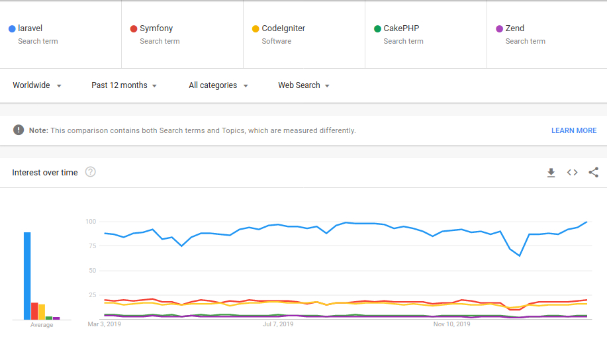Click the Jul 7, 2019 axis label

278,324
